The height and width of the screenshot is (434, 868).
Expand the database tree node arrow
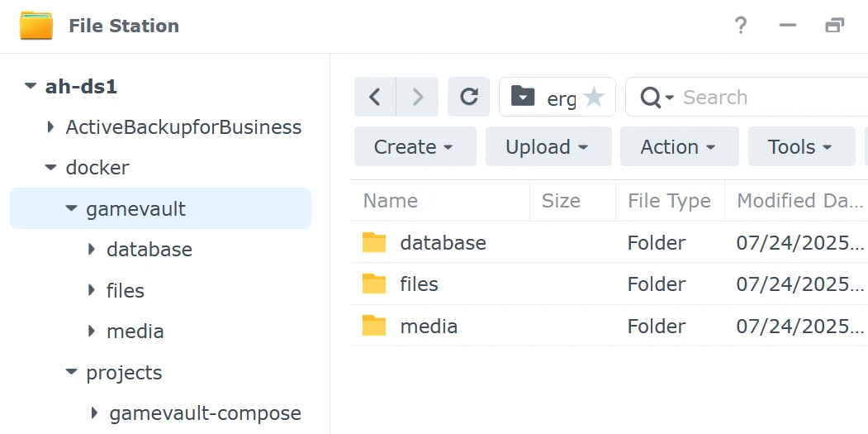pos(92,250)
